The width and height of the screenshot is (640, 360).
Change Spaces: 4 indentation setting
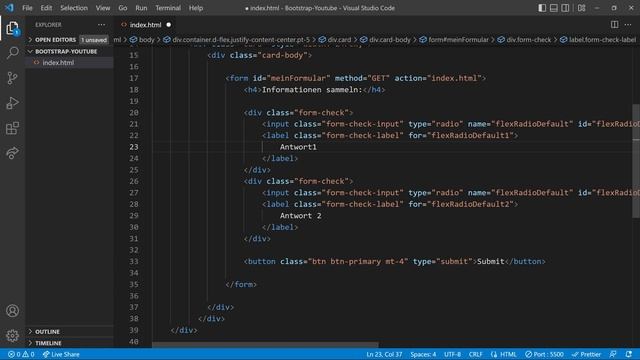(x=423, y=354)
